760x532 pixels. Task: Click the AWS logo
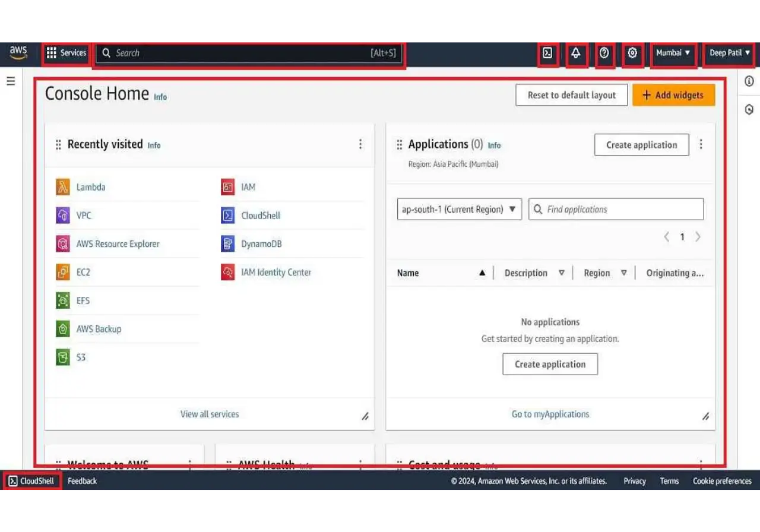coord(18,53)
